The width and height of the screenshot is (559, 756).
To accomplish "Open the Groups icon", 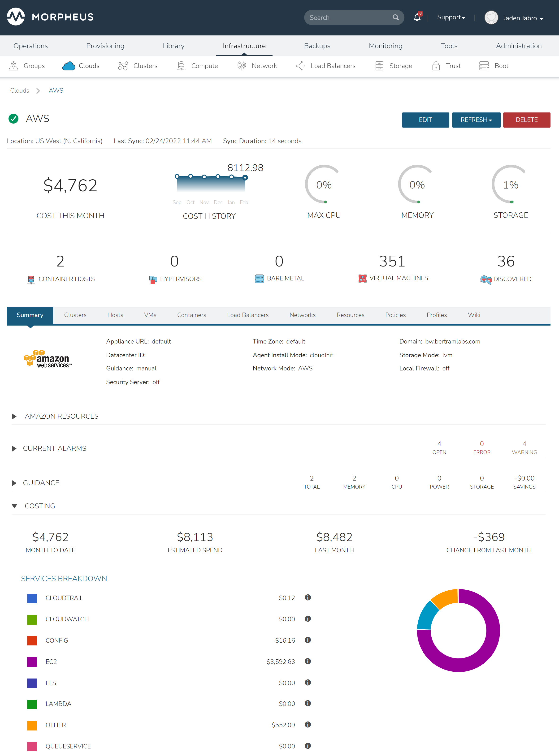I will click(13, 66).
